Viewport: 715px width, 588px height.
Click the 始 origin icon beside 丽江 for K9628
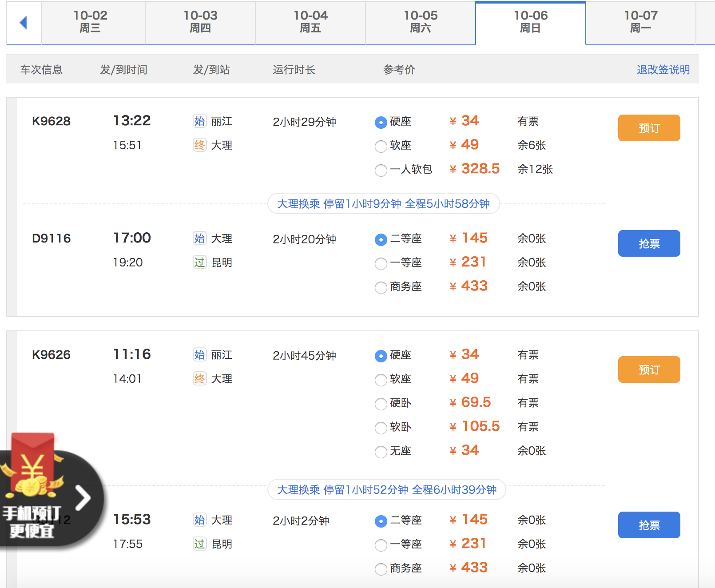point(199,121)
